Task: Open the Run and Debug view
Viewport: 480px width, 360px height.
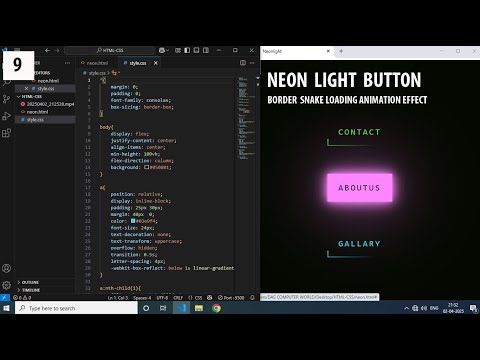Action: point(6,116)
